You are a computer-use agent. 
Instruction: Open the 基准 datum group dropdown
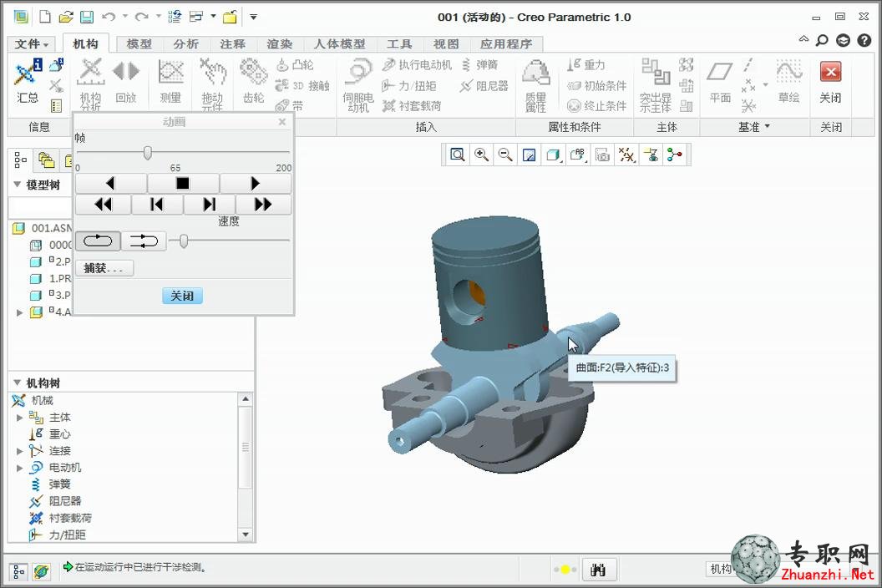pos(753,127)
